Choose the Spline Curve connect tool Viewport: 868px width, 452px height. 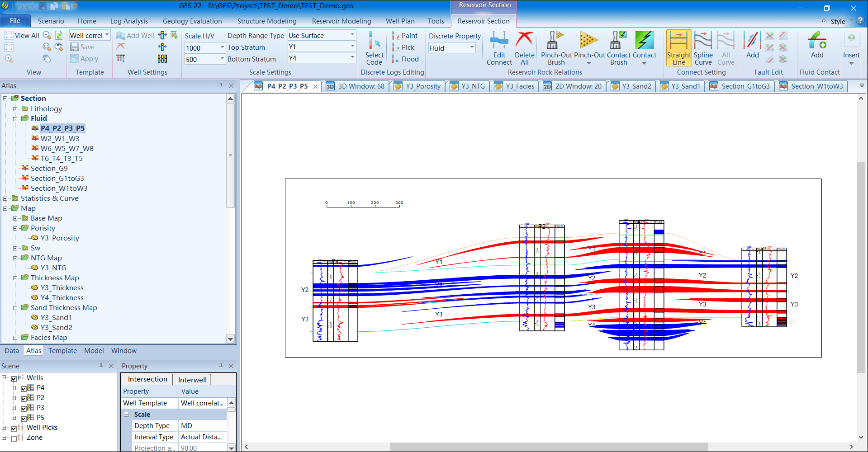[x=703, y=48]
